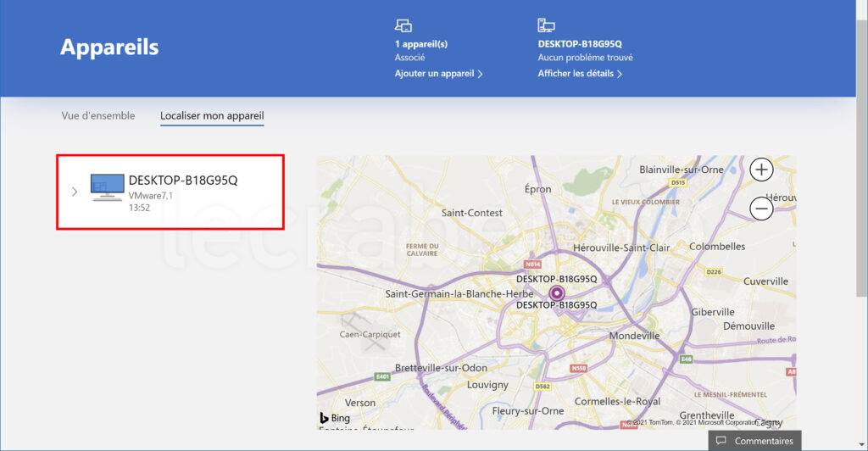
Task: Open the 'Afficher les détails' link
Action: (580, 74)
